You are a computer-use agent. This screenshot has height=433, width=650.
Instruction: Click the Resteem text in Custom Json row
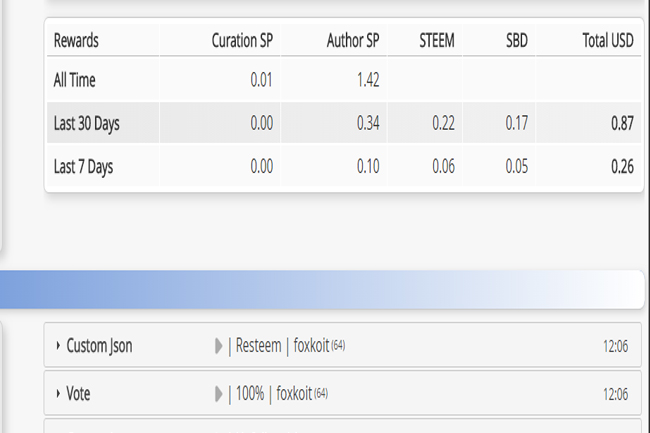point(260,346)
